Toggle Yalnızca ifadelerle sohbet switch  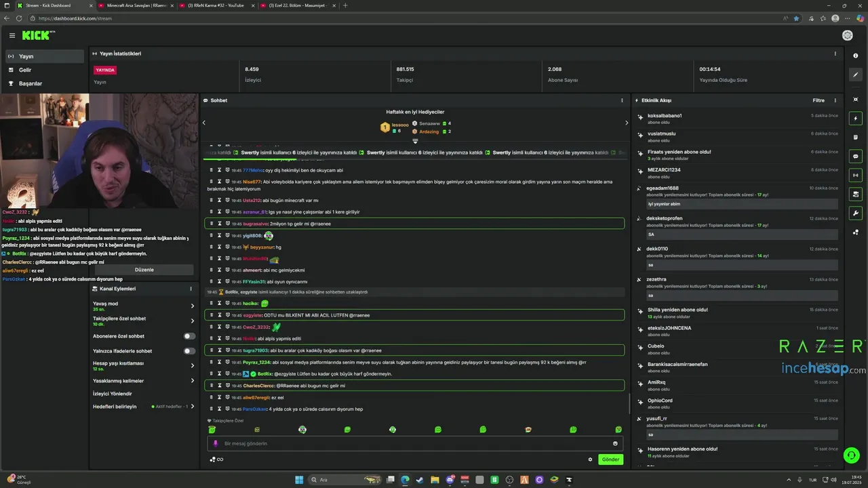point(189,351)
